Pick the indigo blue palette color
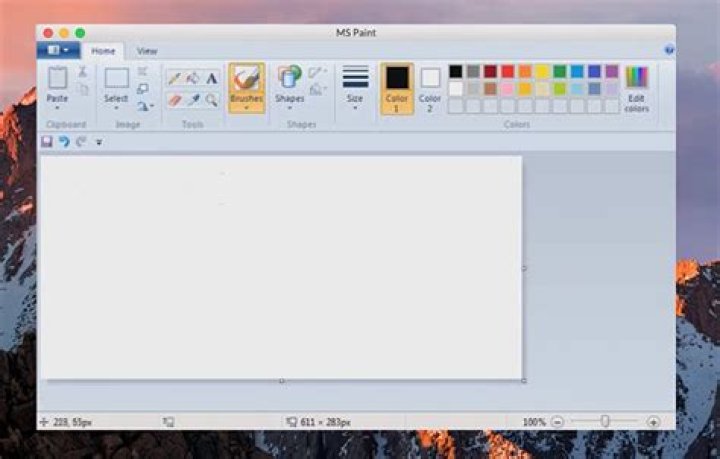Viewport: 720px width, 459px height. [x=594, y=71]
